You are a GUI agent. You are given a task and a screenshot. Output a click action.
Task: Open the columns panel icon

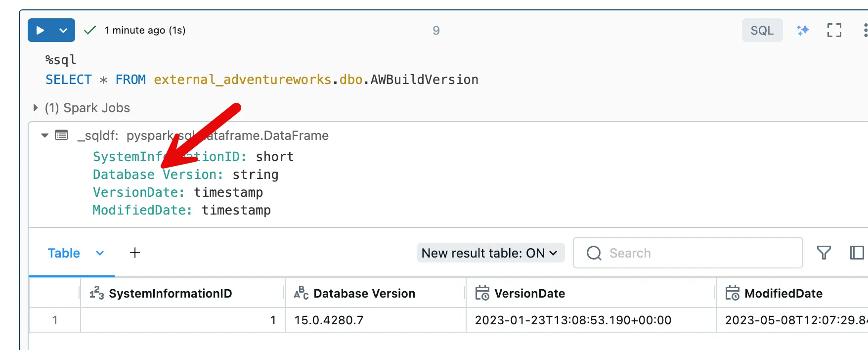tap(857, 253)
